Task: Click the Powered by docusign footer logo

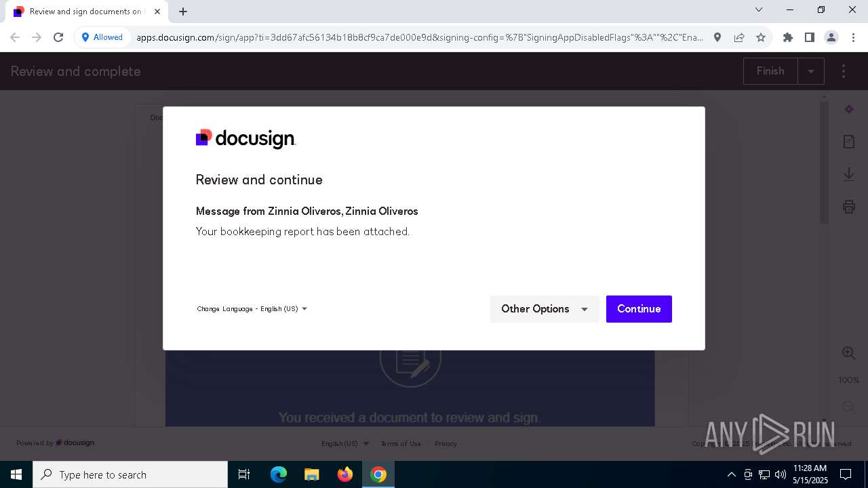Action: pos(56,443)
